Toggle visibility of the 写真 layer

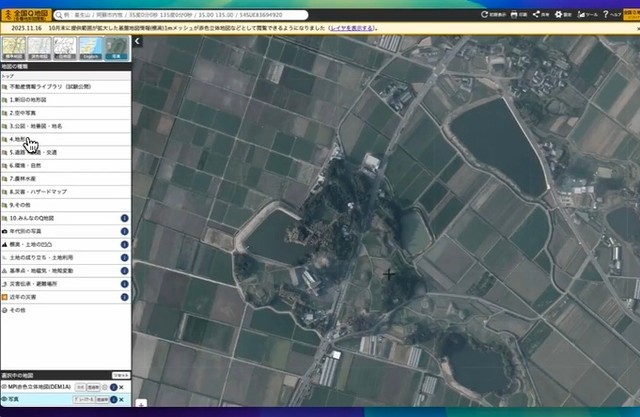coord(6,400)
